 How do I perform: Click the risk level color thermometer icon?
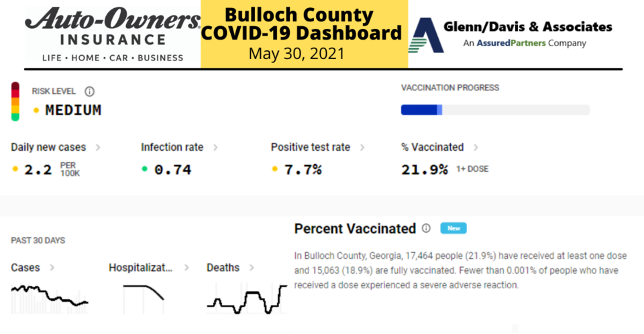(x=15, y=101)
